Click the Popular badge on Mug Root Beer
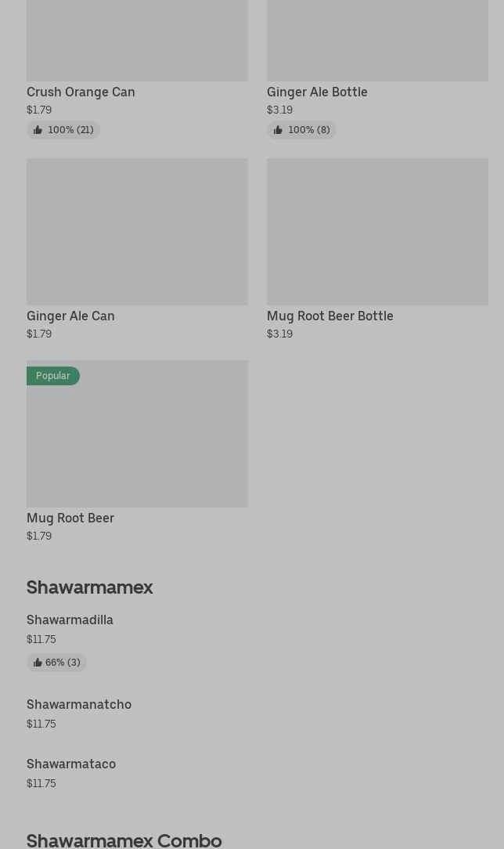The image size is (504, 849). click(x=53, y=376)
